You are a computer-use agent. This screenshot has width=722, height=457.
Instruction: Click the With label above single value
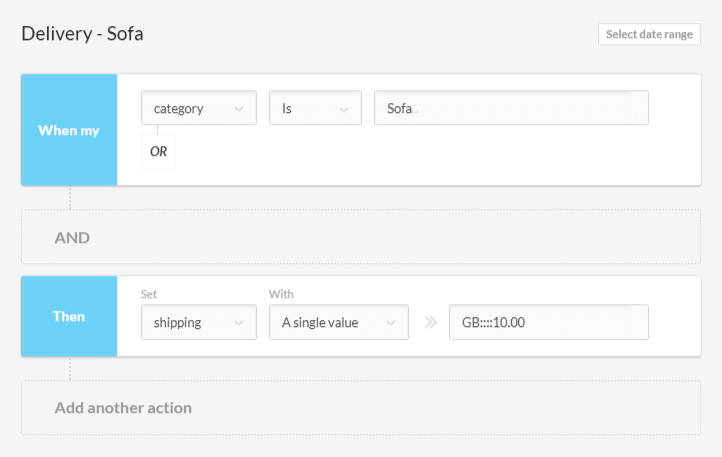point(281,294)
